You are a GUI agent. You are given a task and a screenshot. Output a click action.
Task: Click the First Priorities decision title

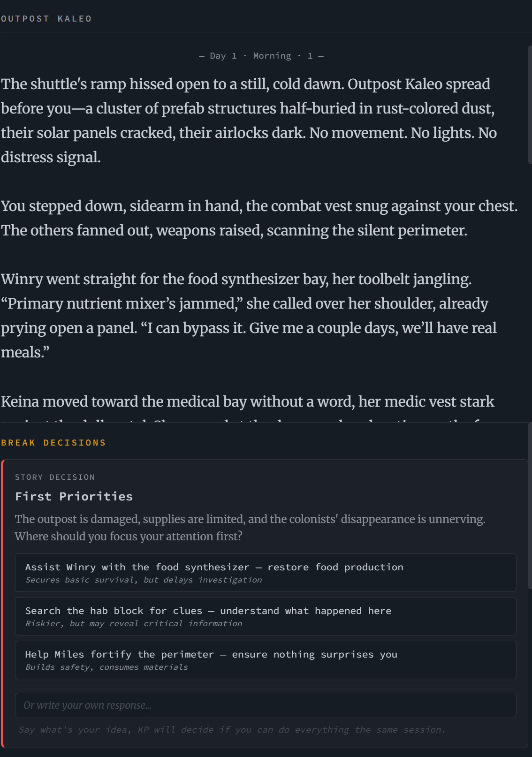(74, 496)
